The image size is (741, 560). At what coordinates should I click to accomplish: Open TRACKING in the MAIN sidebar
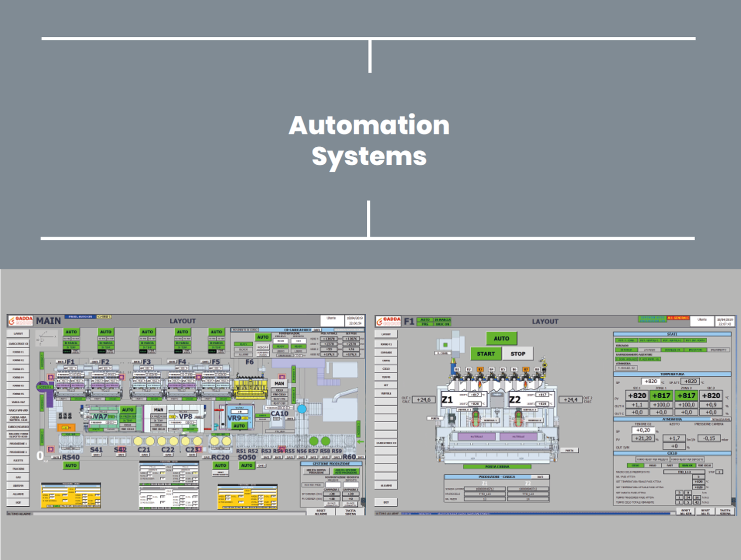coord(18,469)
